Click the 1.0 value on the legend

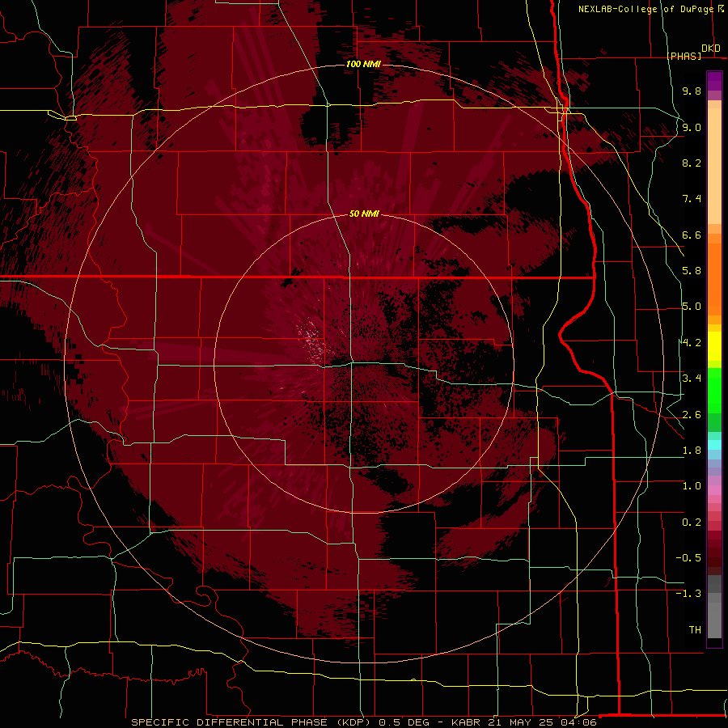pos(692,486)
